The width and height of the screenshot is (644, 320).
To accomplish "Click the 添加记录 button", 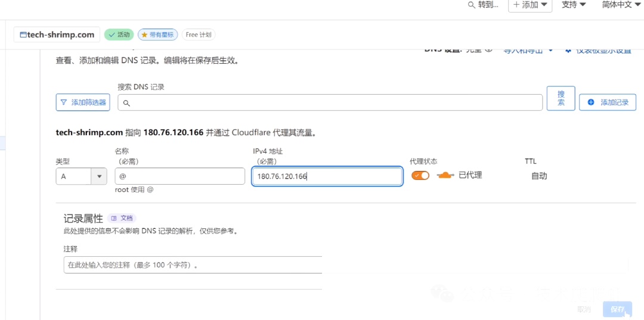I will [x=608, y=102].
